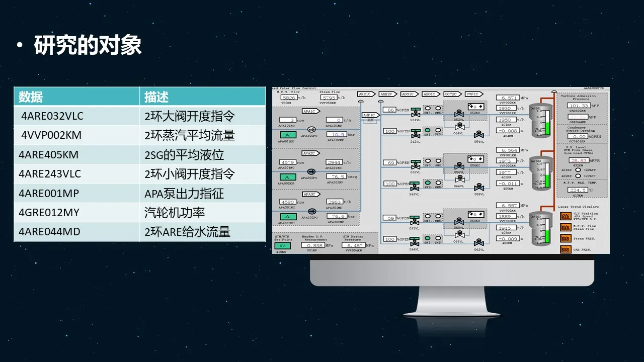Screen dimensions: 644x362
Task: Select the 401KS radio indicator
Action: [578, 170]
